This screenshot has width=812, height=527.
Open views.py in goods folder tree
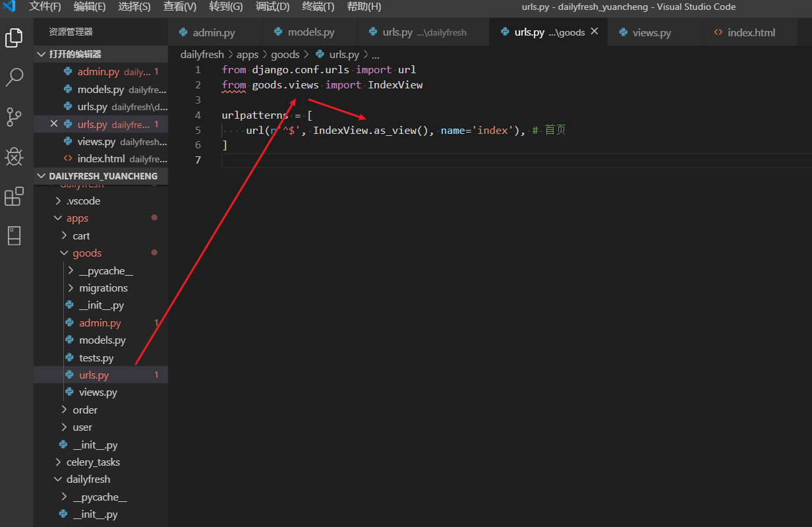[101, 392]
